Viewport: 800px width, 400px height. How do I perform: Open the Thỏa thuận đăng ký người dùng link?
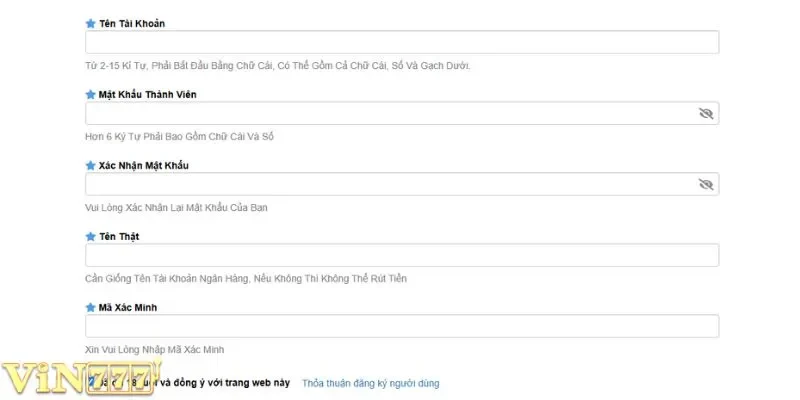(x=370, y=383)
